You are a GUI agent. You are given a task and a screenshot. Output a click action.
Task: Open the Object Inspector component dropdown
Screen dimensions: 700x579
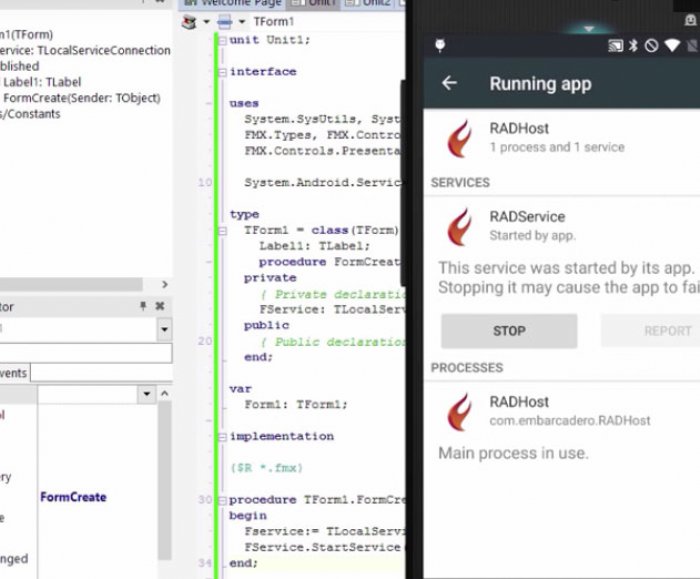(x=164, y=329)
